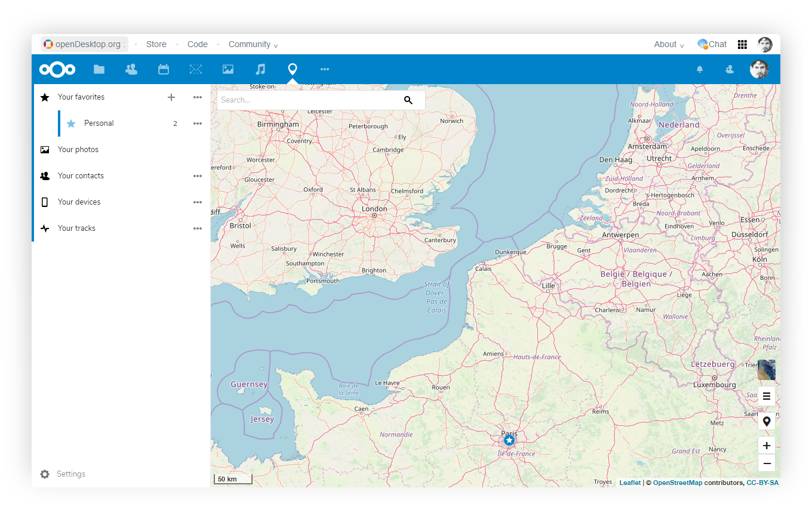Toggle Your devices layer

(79, 202)
